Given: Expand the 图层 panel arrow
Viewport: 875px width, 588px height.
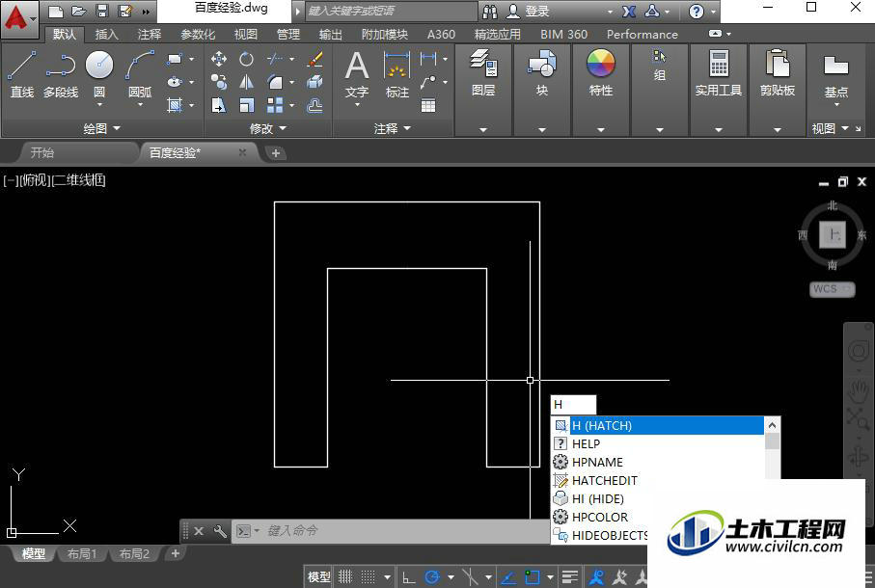Looking at the screenshot, I should [x=483, y=130].
